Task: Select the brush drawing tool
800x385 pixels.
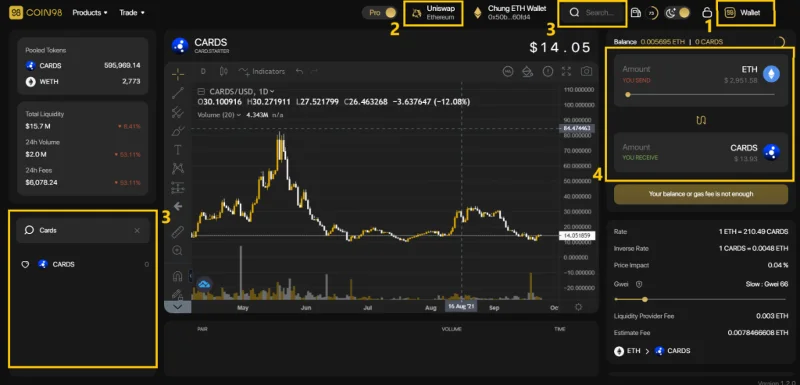Action: click(x=178, y=131)
